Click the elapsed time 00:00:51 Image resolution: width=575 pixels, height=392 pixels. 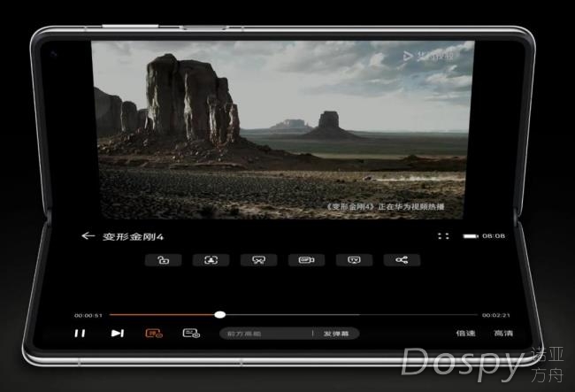pyautogui.click(x=88, y=315)
